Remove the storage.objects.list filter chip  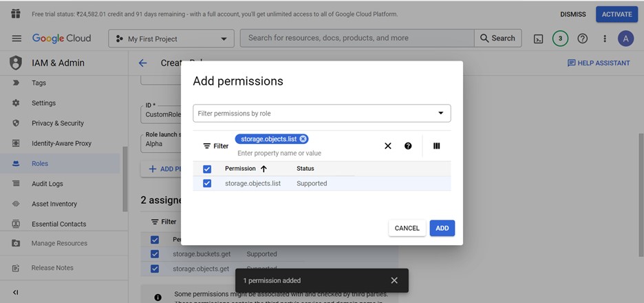(x=303, y=139)
